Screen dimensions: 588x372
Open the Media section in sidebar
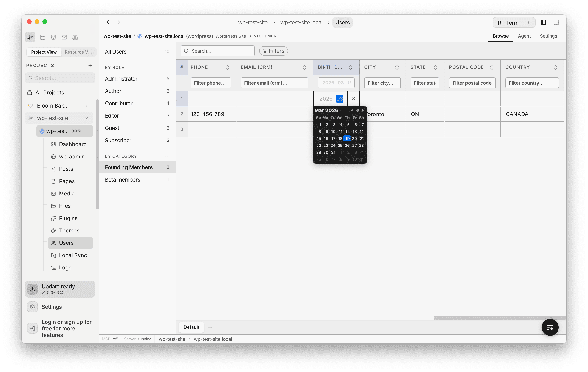(x=67, y=194)
